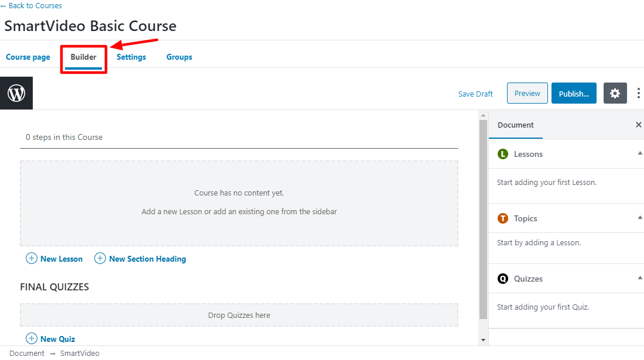Click the Preview button

click(527, 93)
